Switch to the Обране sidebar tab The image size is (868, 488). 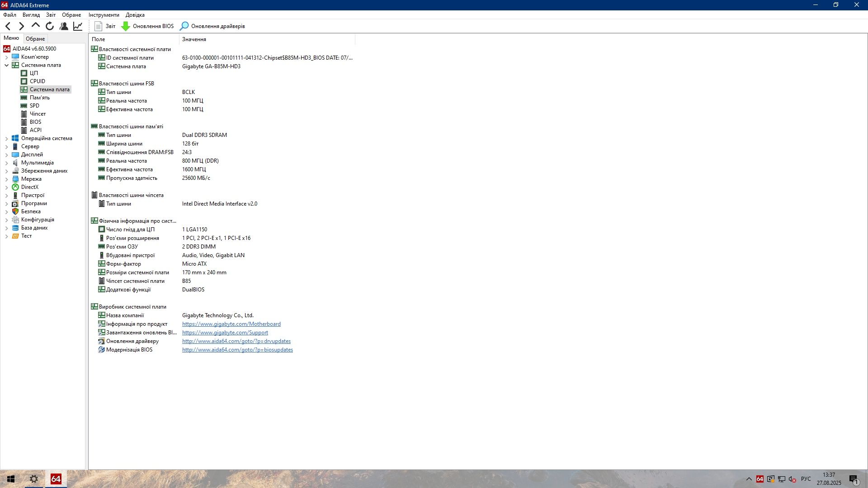(35, 39)
